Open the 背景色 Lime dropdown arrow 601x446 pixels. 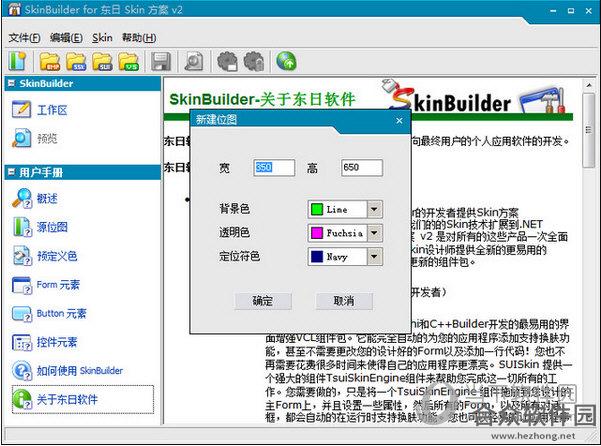coord(374,210)
